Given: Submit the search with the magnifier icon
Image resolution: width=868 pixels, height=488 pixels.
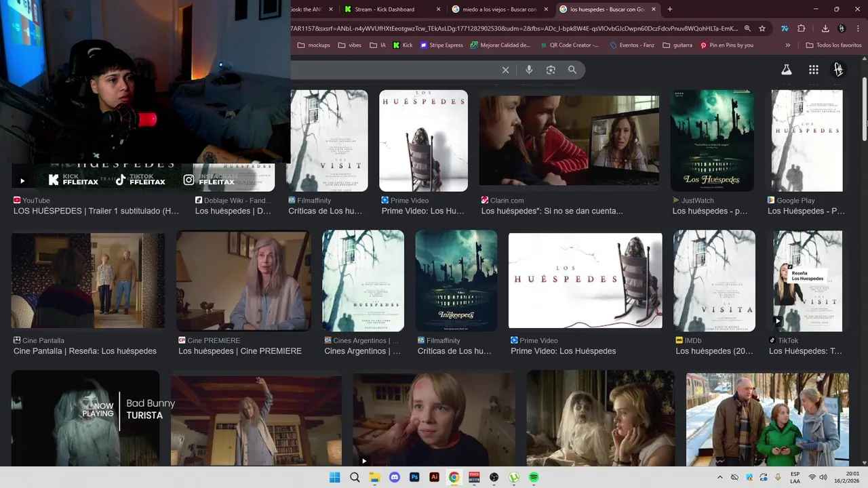Looking at the screenshot, I should point(572,70).
